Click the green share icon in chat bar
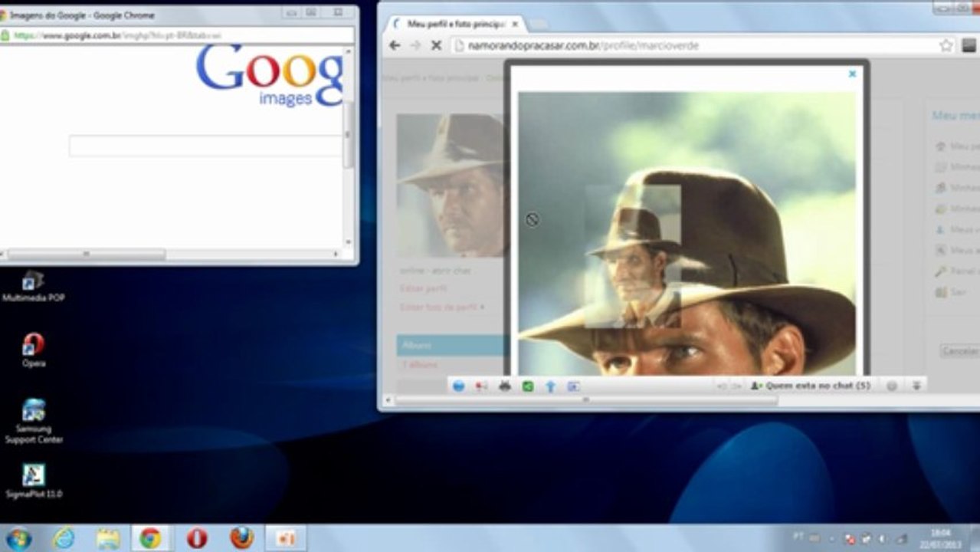Screen dimensions: 980x552 click(527, 386)
